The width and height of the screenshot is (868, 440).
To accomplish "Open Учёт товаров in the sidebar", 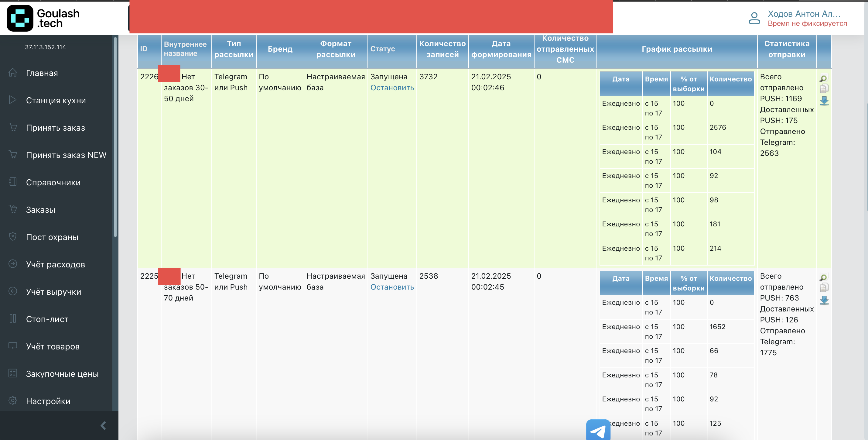I will click(53, 346).
